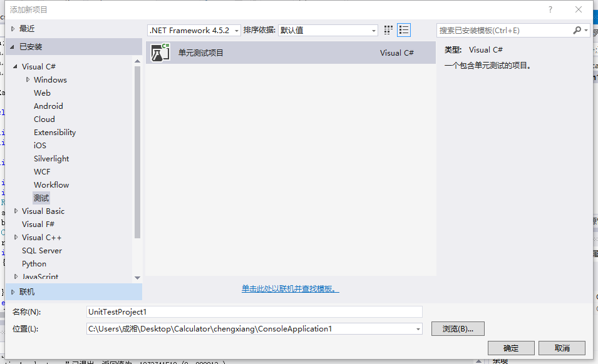Switch to small icons view

387,29
